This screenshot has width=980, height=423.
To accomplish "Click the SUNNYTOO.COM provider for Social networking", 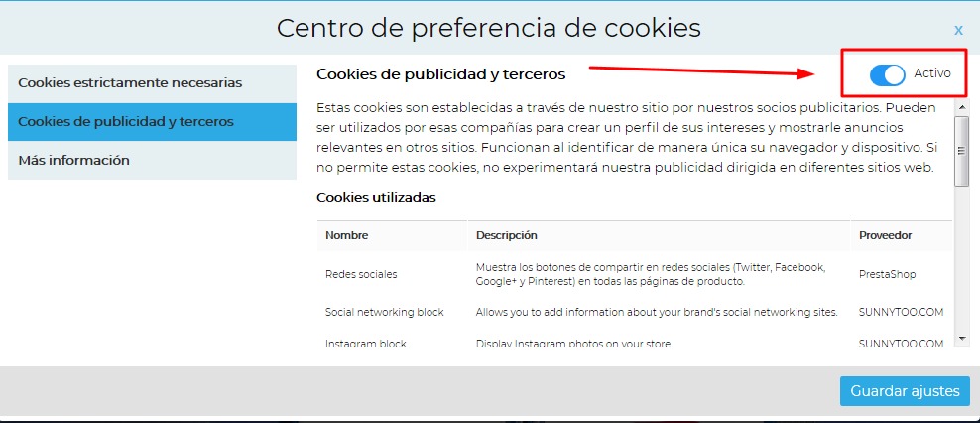I will click(901, 312).
